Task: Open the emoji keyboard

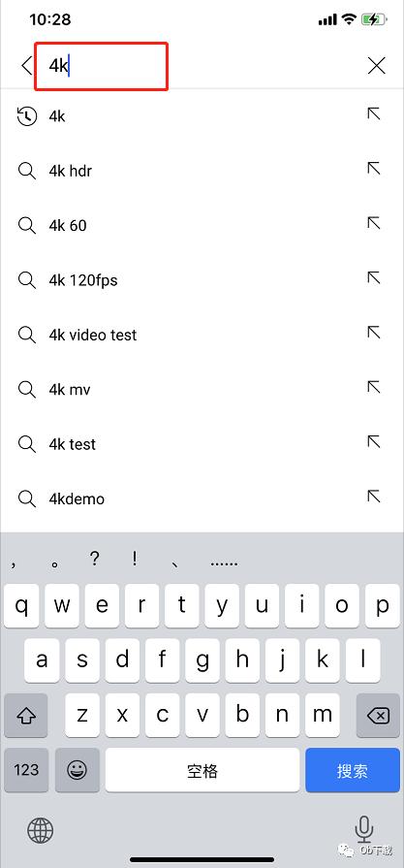Action: coord(78,770)
